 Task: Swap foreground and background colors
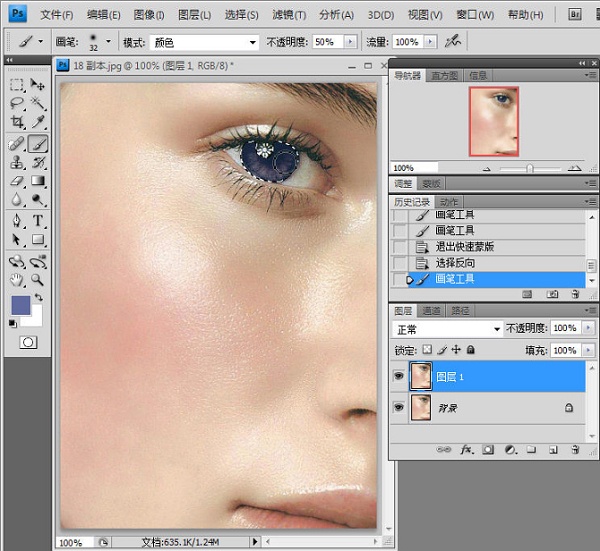39,297
